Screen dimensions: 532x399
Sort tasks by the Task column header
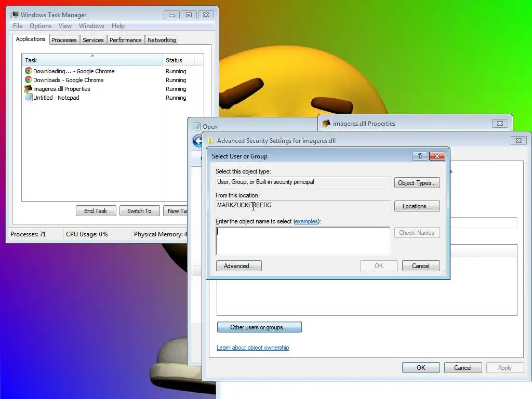[92, 60]
